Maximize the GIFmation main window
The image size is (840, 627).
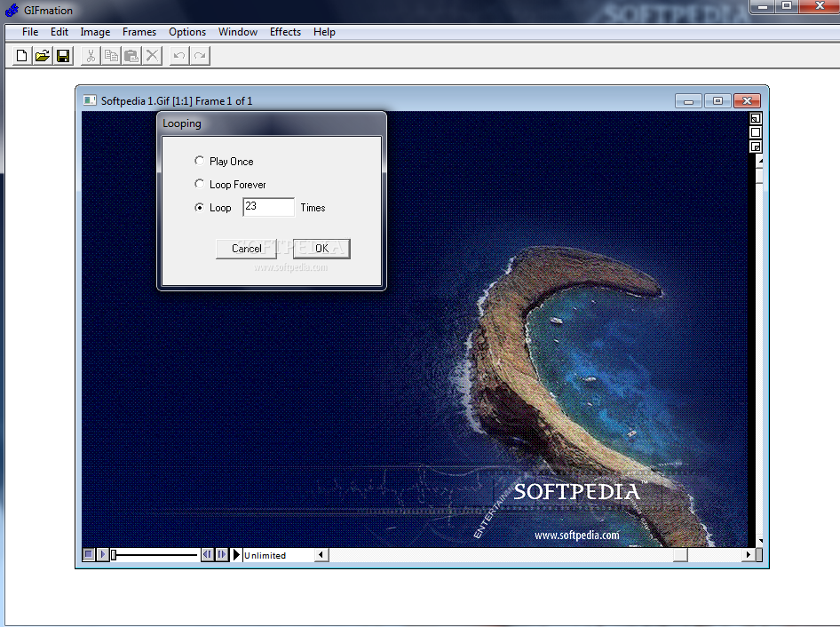[787, 6]
